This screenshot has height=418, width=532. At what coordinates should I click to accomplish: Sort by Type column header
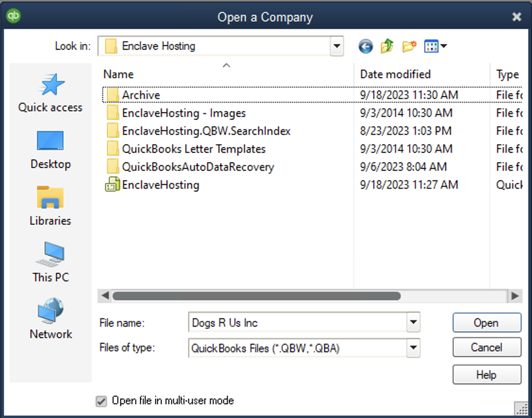pos(507,74)
